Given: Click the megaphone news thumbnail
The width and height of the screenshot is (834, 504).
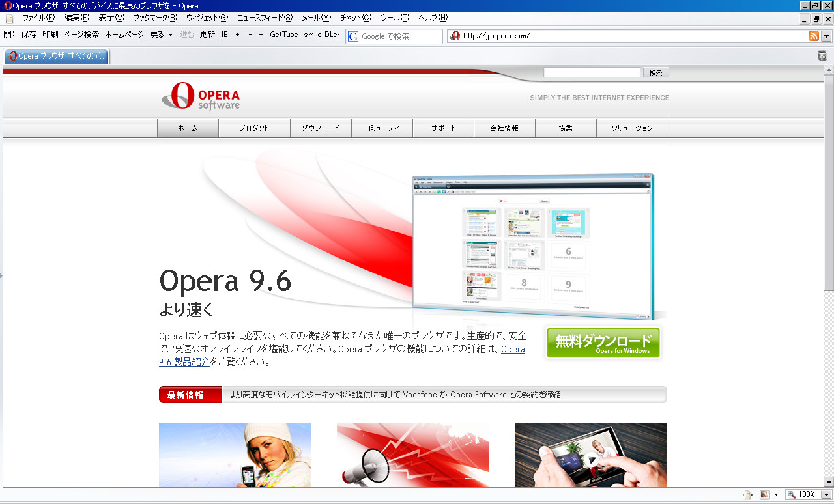Looking at the screenshot, I should 413,455.
